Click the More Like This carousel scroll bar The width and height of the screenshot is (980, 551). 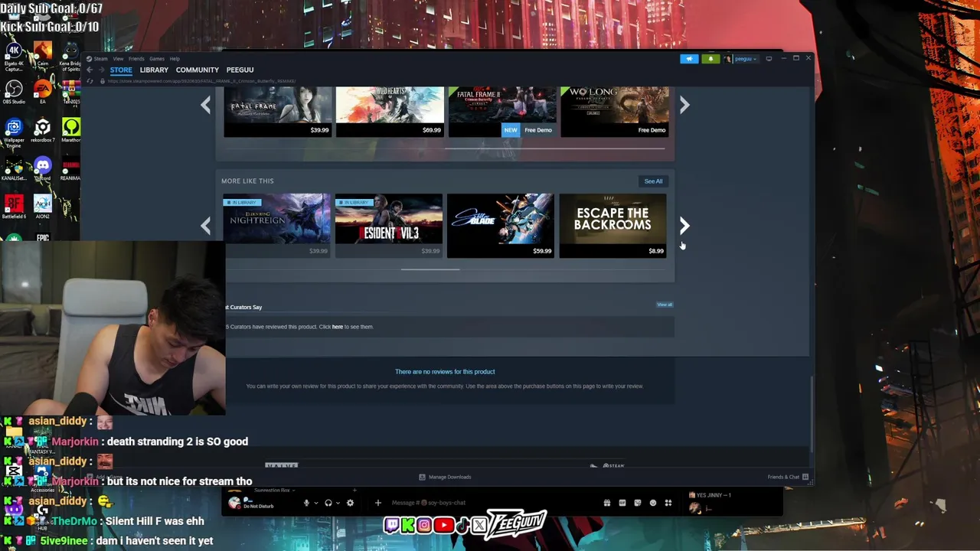(430, 269)
